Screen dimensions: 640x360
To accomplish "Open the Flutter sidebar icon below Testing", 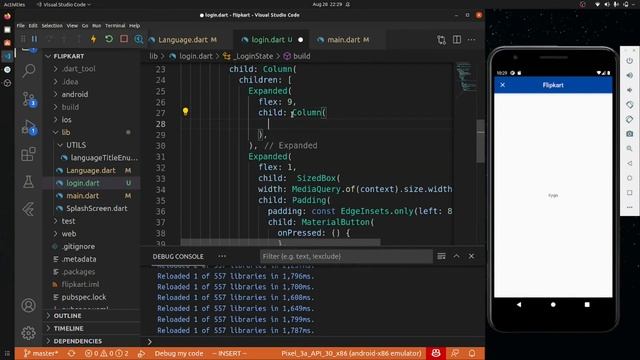I will point(29,209).
